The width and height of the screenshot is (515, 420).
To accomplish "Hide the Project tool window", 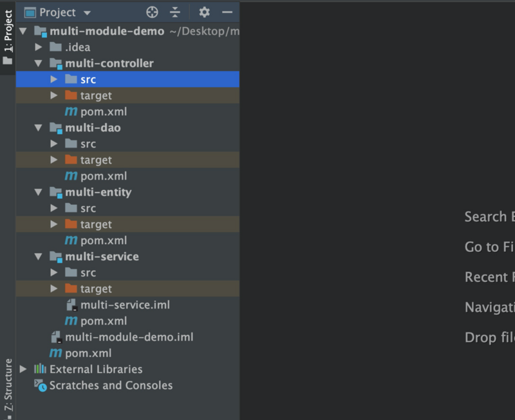I will tap(227, 12).
